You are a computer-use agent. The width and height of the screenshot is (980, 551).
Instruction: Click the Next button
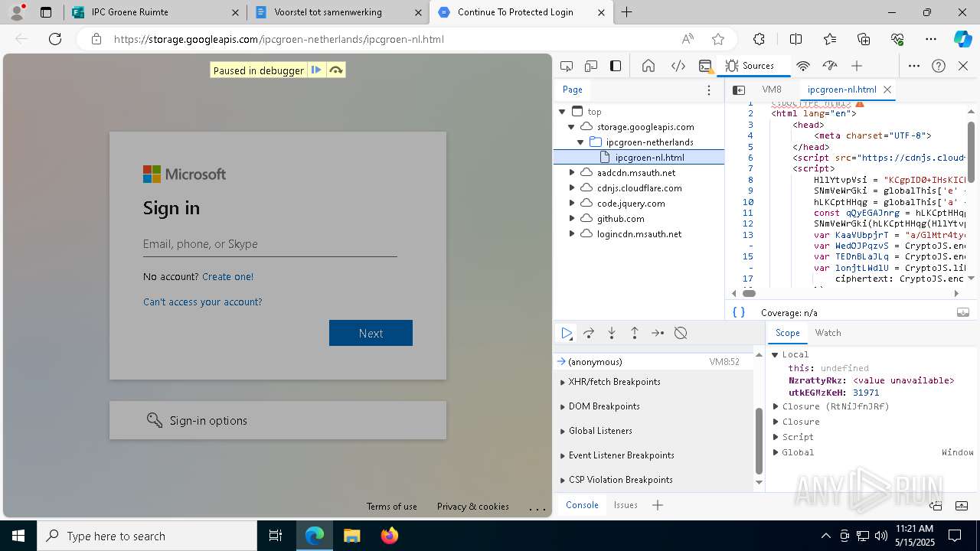pyautogui.click(x=371, y=333)
